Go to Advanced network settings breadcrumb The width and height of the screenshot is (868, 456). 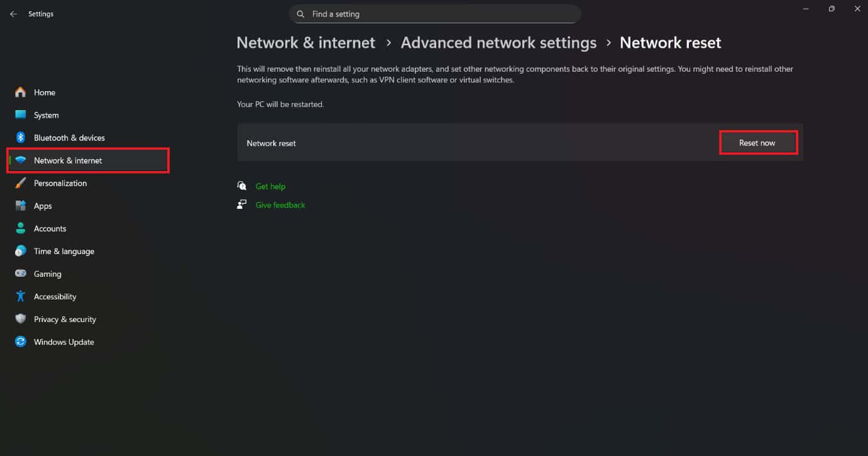point(498,43)
